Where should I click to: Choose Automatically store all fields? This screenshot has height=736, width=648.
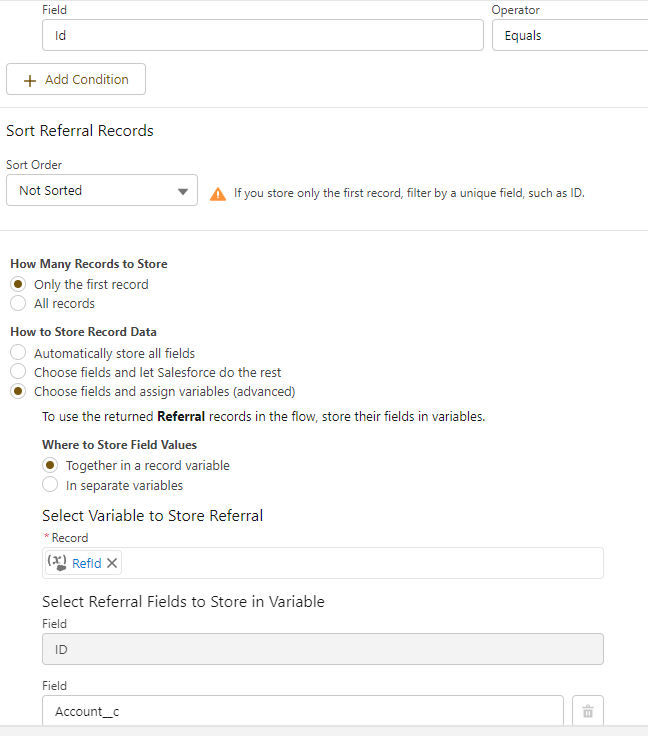(18, 353)
